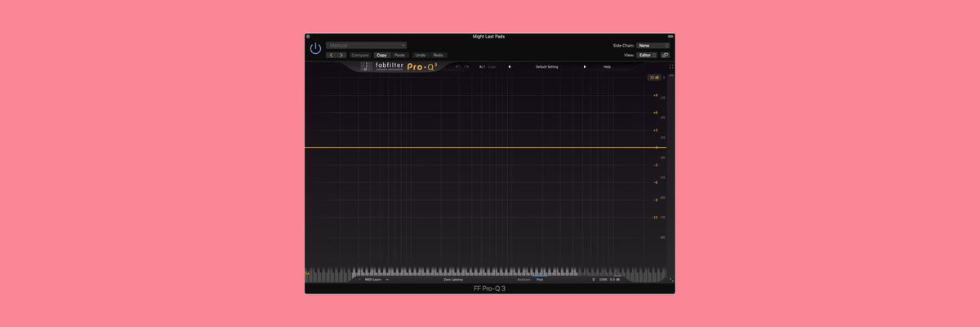The height and width of the screenshot is (327, 980).
Task: Toggle the Post analyzer button
Action: click(x=540, y=280)
